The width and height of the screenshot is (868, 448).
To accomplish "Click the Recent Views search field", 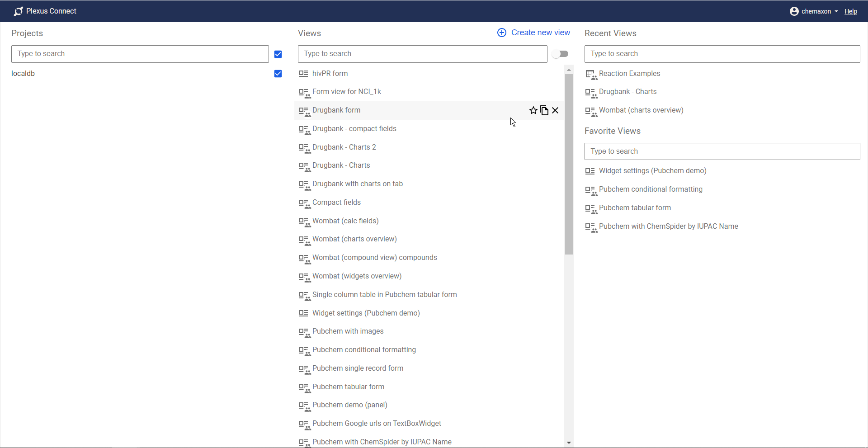I will pyautogui.click(x=722, y=54).
